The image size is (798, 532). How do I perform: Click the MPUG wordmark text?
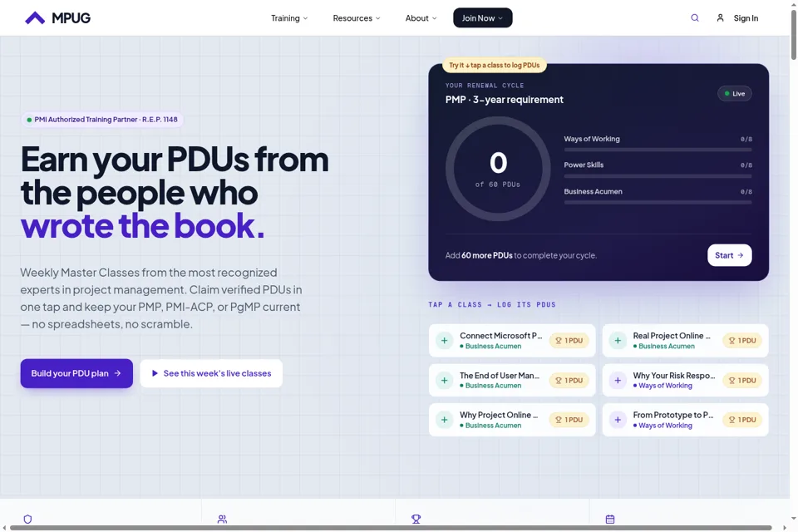click(x=71, y=17)
